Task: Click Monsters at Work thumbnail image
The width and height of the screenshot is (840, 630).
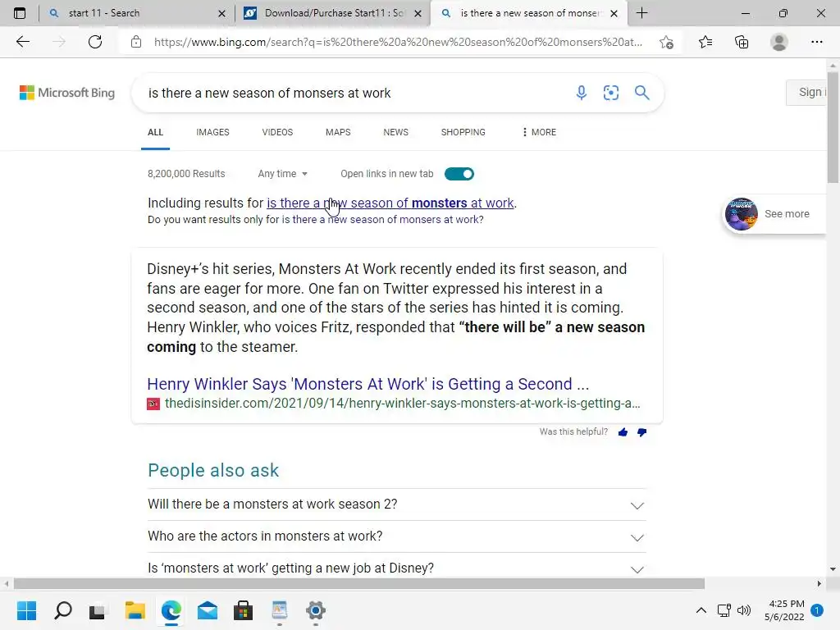Action: tap(742, 214)
